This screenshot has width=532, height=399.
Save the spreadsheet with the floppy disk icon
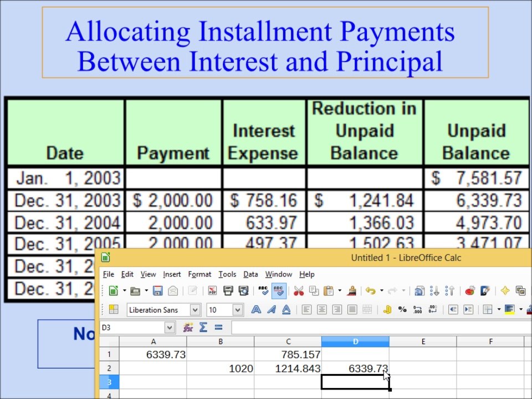point(157,291)
